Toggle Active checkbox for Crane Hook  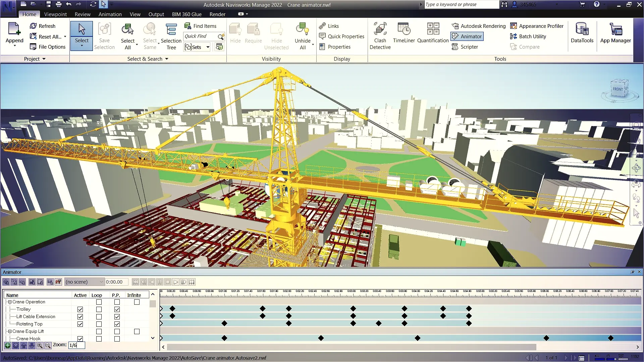click(80, 339)
